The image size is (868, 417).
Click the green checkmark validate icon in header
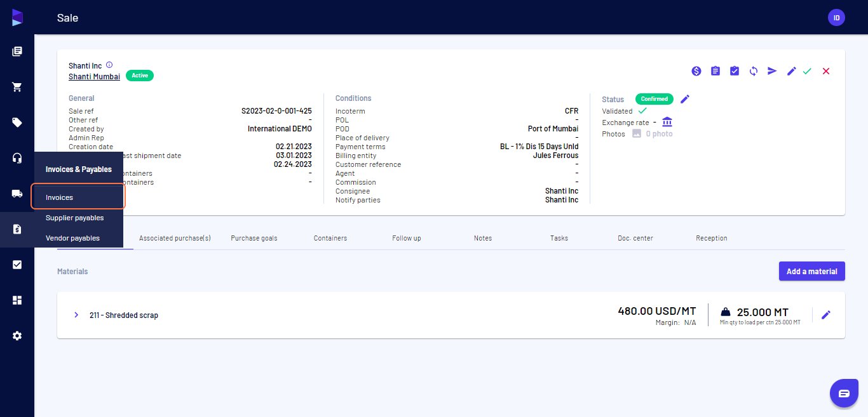click(807, 71)
